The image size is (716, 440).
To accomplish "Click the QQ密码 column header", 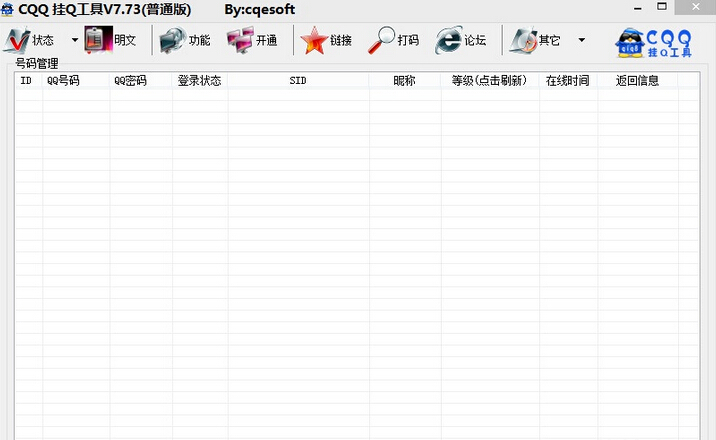I will 141,81.
